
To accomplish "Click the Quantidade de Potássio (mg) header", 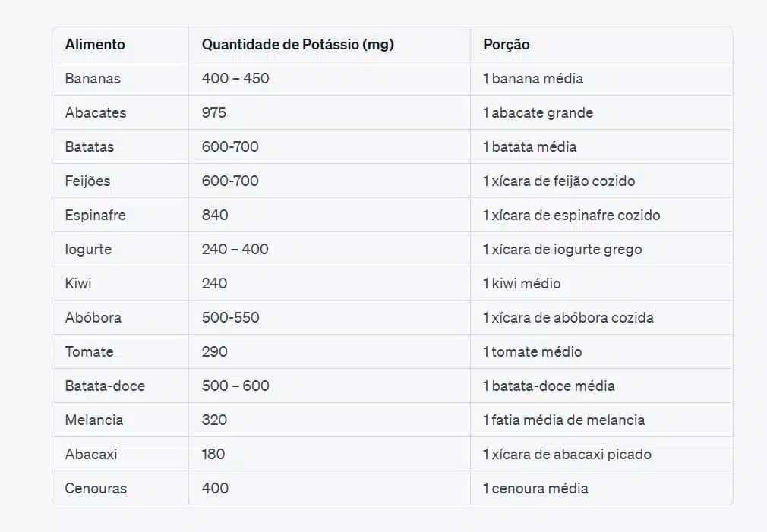I will pos(298,45).
